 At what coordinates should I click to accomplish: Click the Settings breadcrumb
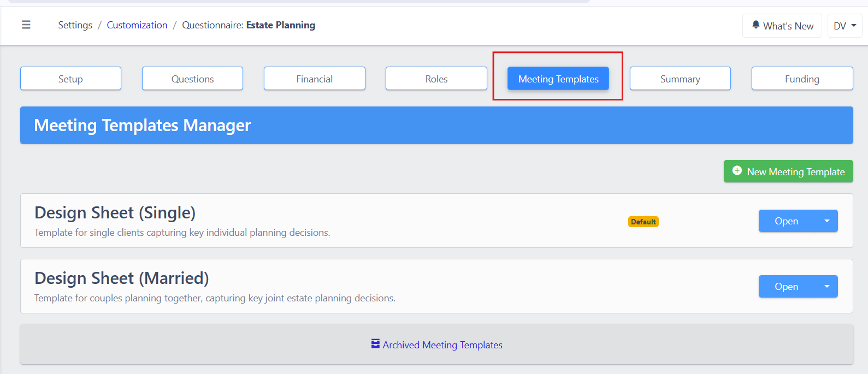[x=75, y=25]
